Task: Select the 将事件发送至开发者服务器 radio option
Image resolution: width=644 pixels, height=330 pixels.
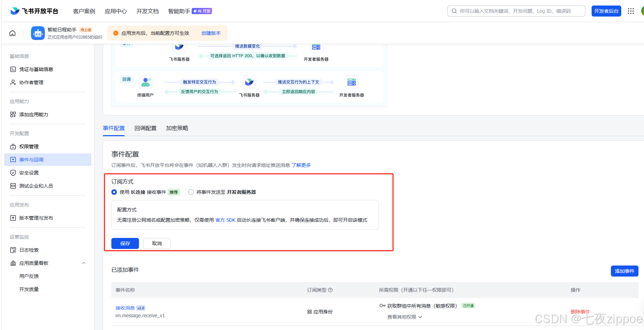Action: 191,192
